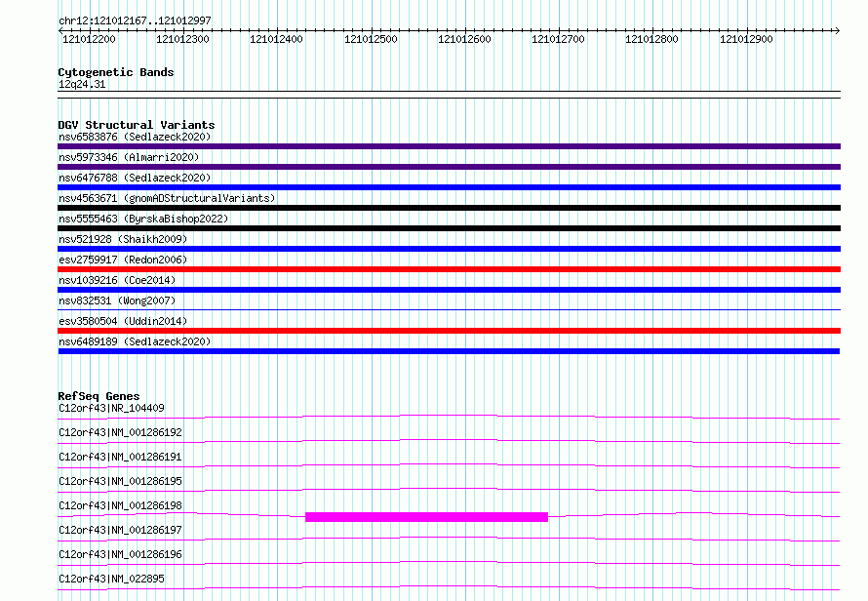Click the nsv521928 (Shaikh2009) label
Viewport: 868px width, 601px height.
point(123,239)
